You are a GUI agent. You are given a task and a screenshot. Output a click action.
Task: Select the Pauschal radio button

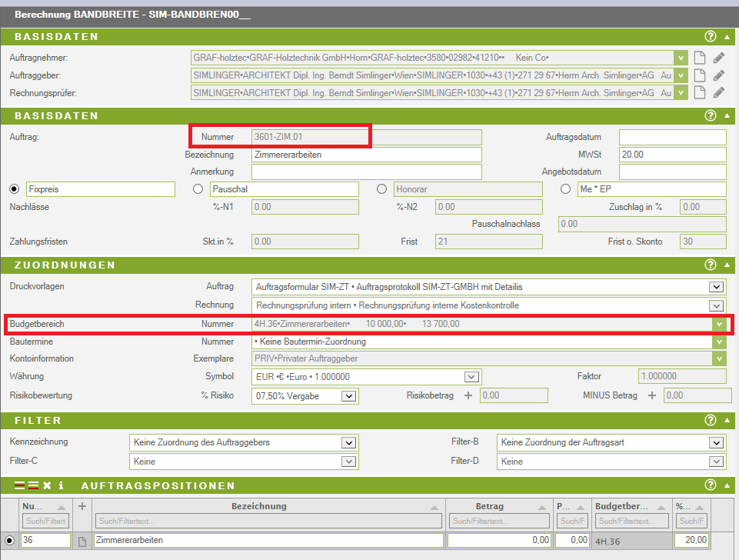click(198, 189)
